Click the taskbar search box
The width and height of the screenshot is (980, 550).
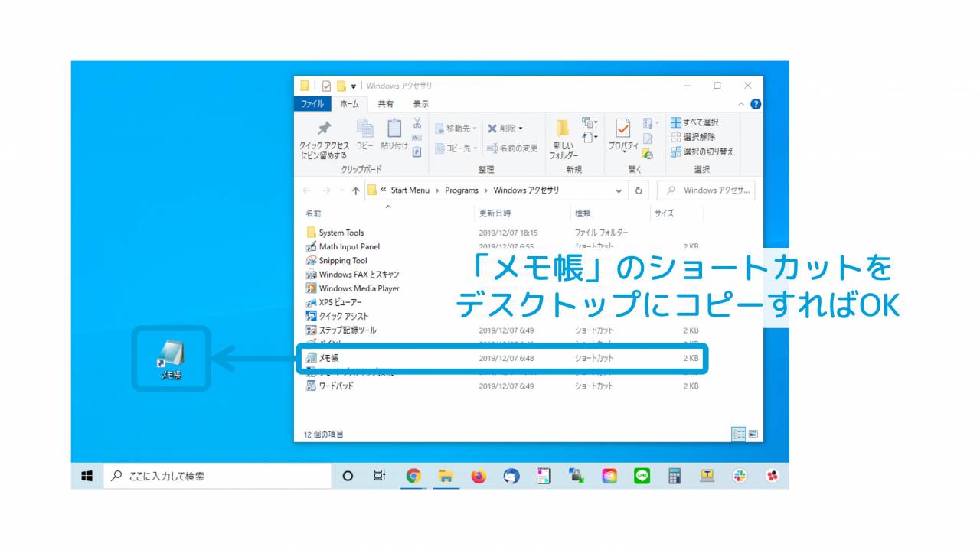pyautogui.click(x=217, y=476)
